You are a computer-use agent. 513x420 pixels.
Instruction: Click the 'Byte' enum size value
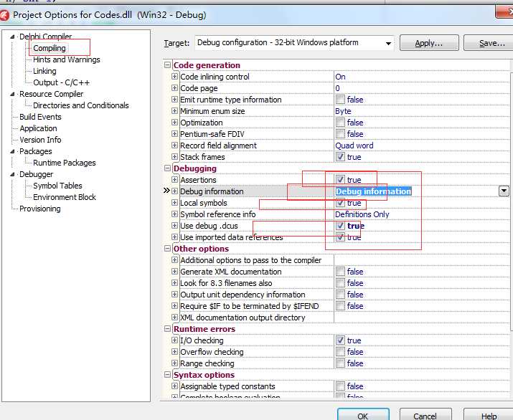coord(343,111)
